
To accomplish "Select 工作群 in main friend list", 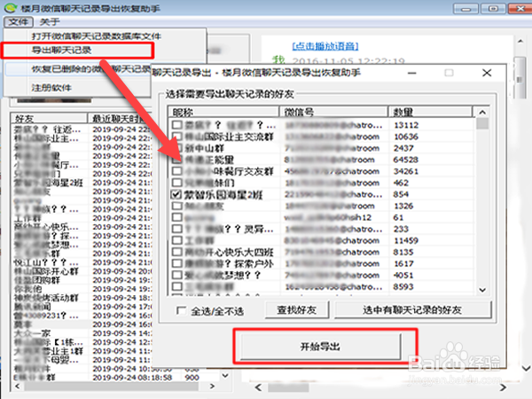I will 27,218.
